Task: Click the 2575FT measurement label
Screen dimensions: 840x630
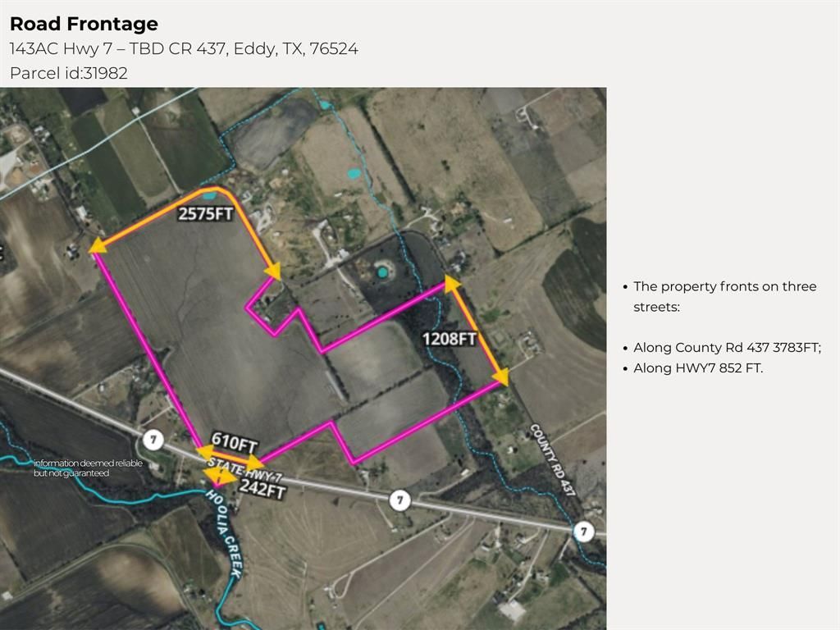Action: click(x=206, y=214)
